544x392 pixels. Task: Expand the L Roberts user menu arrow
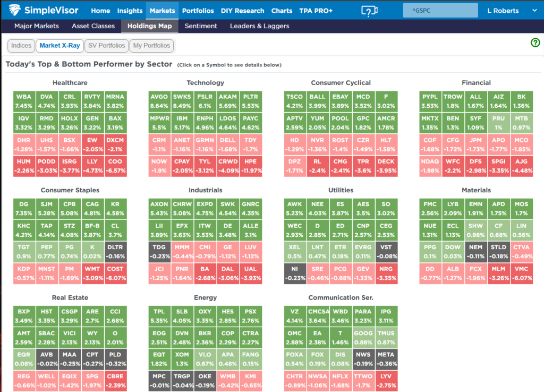(534, 11)
